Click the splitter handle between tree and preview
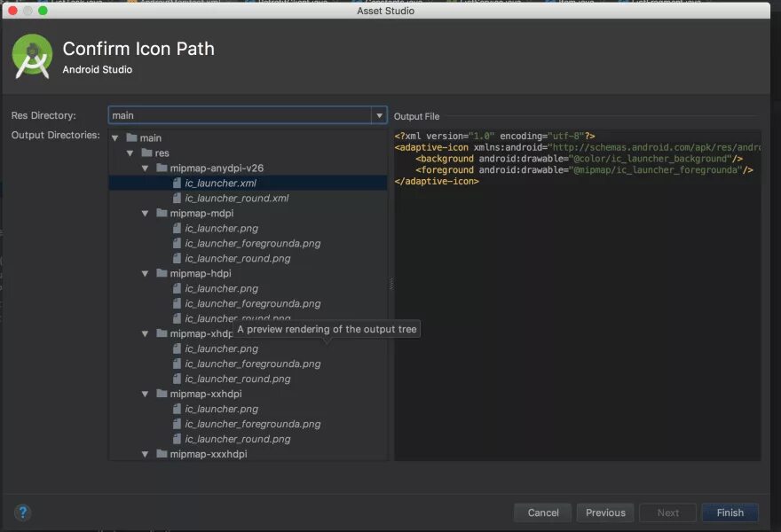The width and height of the screenshot is (781, 532). coord(391,284)
